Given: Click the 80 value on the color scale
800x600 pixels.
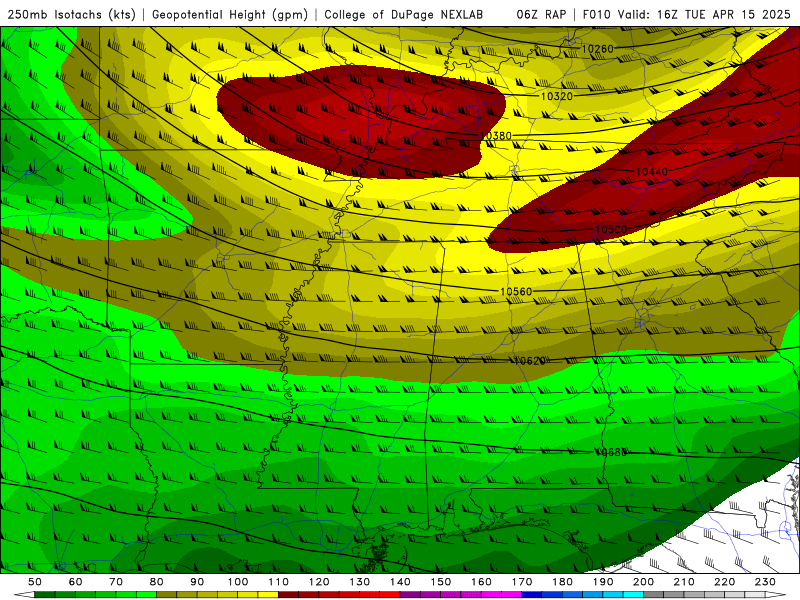Looking at the screenshot, I should point(157,582).
